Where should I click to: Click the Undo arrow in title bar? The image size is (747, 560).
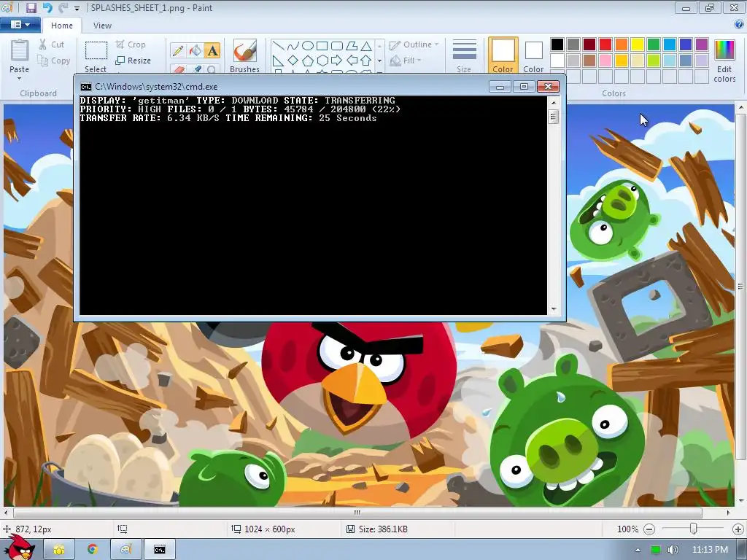coord(47,7)
